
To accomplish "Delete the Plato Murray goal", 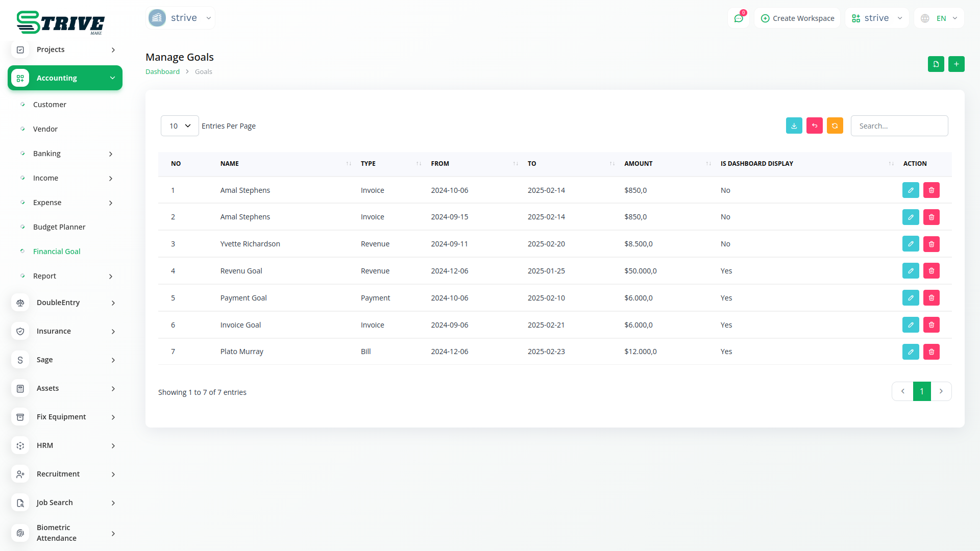I will click(931, 352).
